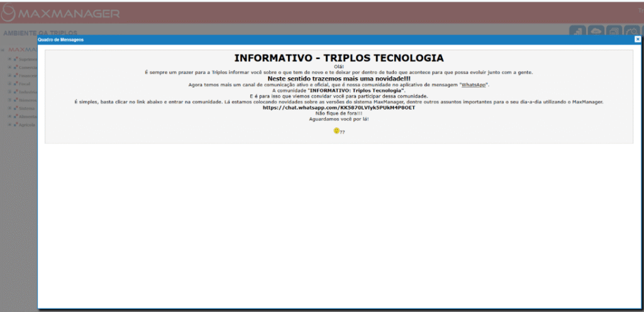Open the gear settings toolbar icon
This screenshot has height=312, width=644.
[632, 31]
